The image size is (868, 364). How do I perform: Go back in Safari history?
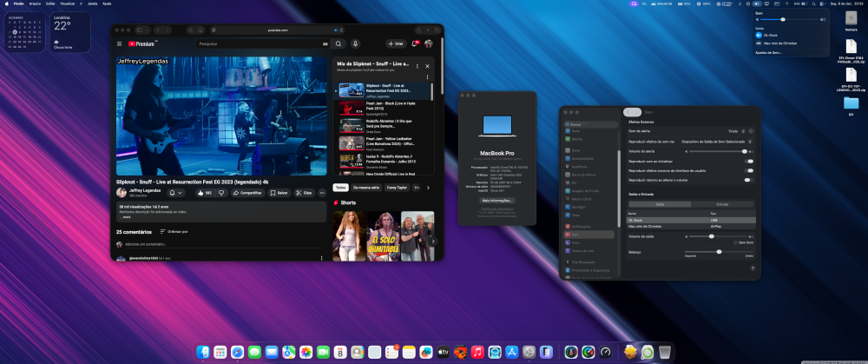(158, 30)
